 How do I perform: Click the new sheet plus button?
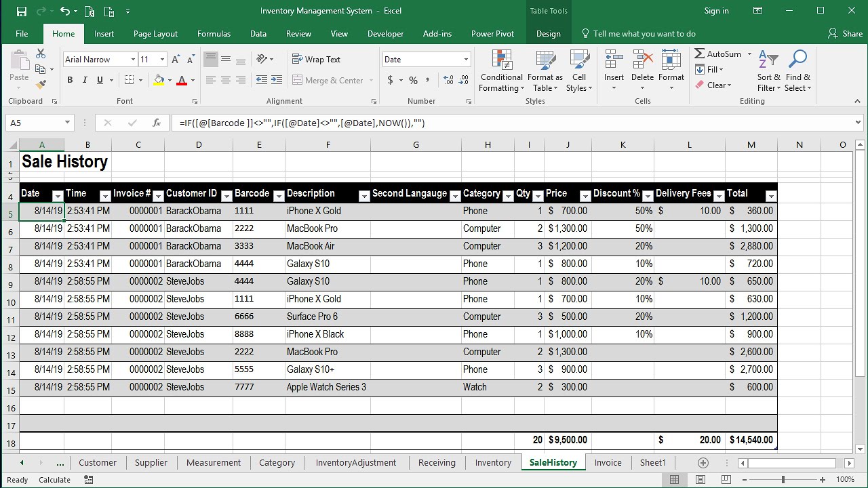tap(703, 462)
